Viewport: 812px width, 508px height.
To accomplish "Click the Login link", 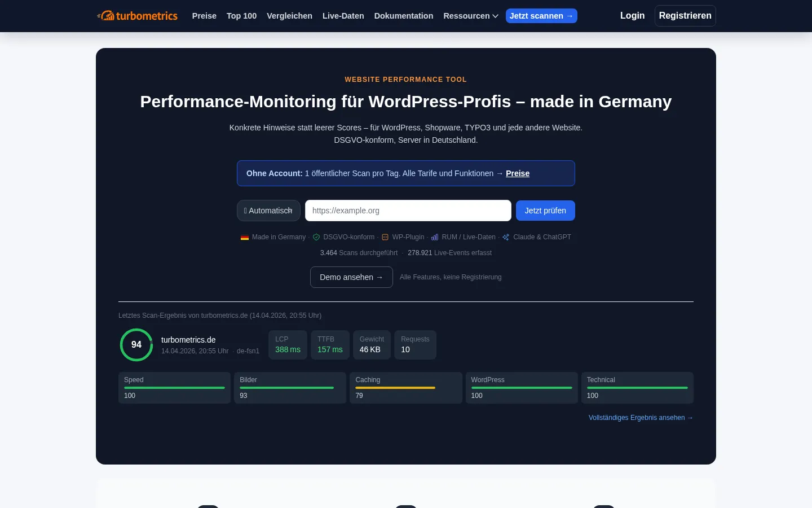I will [632, 16].
